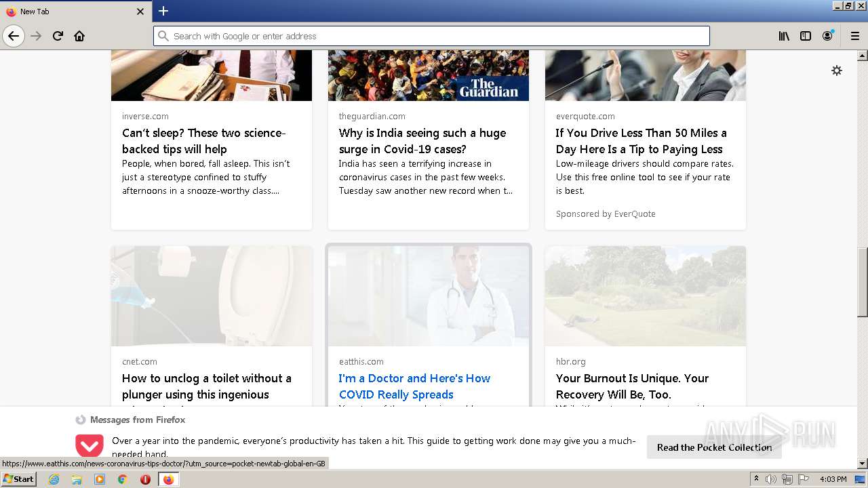This screenshot has width=868, height=488.
Task: Open Windows Explorer folder on taskbar
Action: point(77,479)
